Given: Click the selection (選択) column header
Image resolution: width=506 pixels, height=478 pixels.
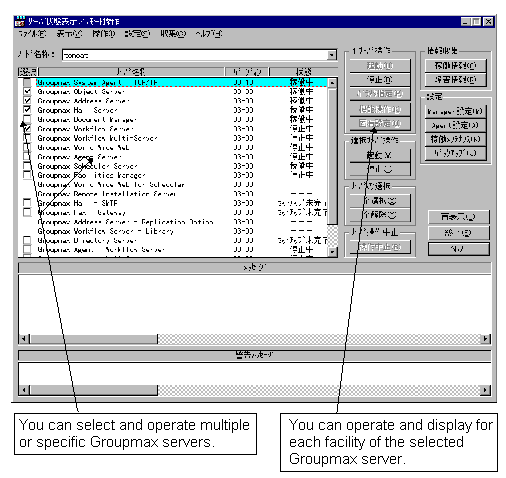Looking at the screenshot, I should 28,72.
